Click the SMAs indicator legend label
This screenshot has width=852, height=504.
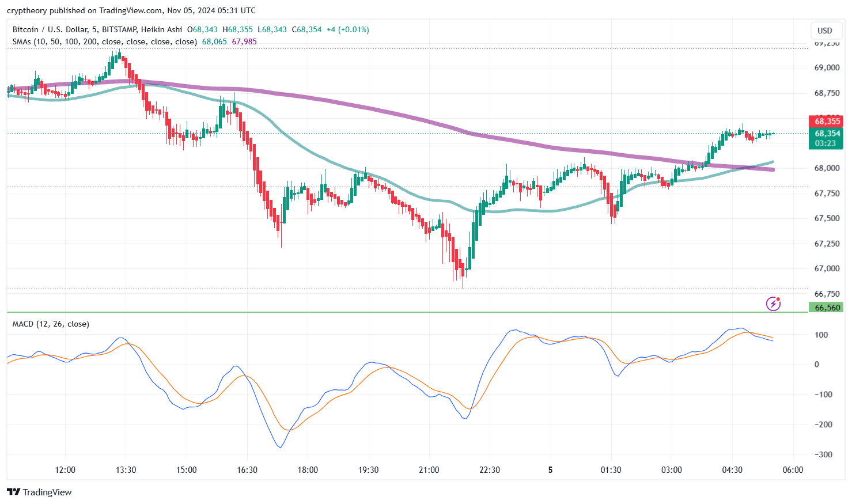105,41
